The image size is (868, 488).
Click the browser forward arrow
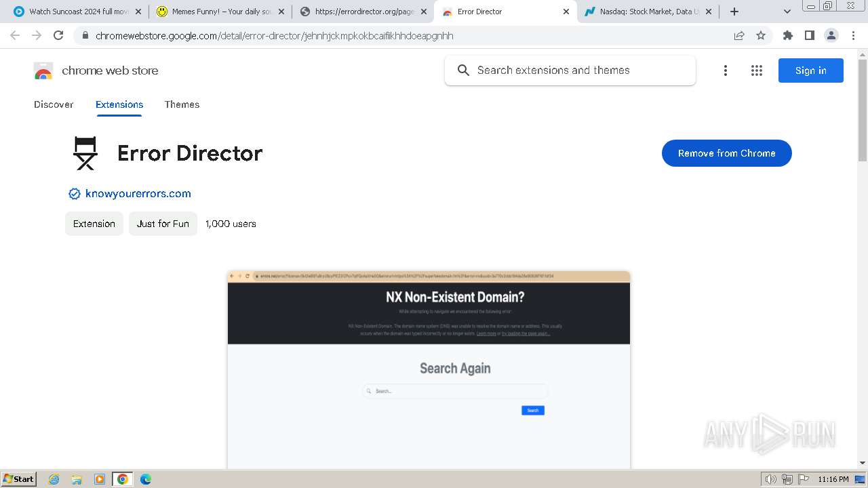pyautogui.click(x=37, y=35)
